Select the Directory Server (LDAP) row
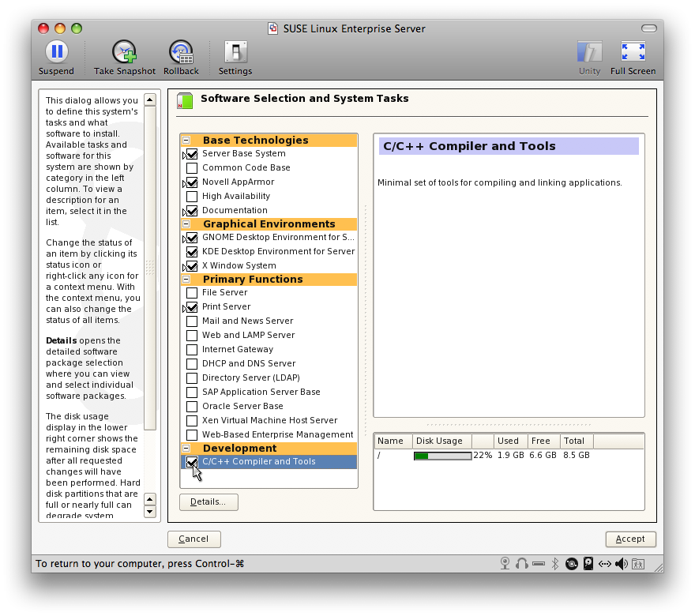This screenshot has height=616, width=695. coord(269,377)
